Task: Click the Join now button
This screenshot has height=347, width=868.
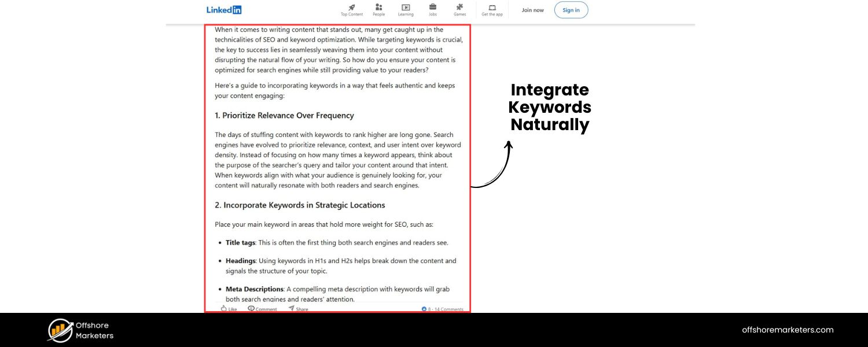Action: pos(532,10)
